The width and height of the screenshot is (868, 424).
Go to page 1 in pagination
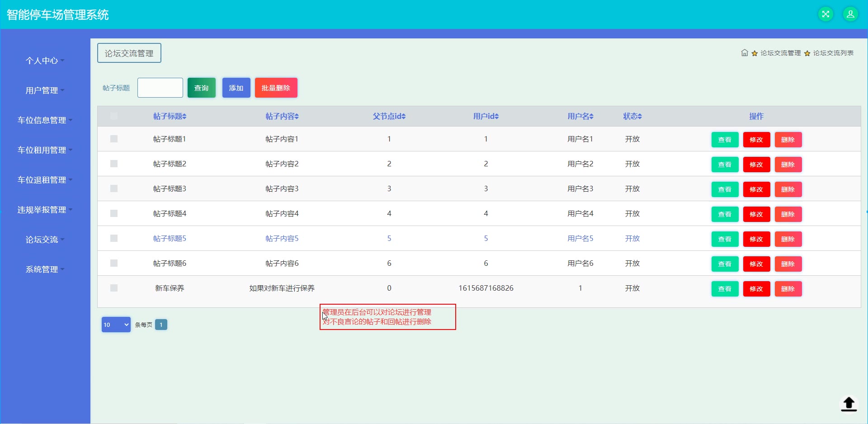tap(161, 325)
